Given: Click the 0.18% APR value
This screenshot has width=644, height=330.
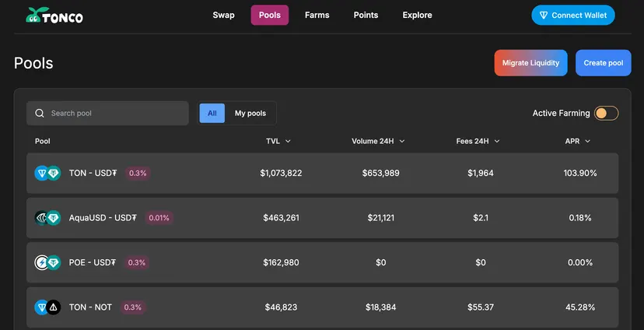Looking at the screenshot, I should (x=580, y=218).
